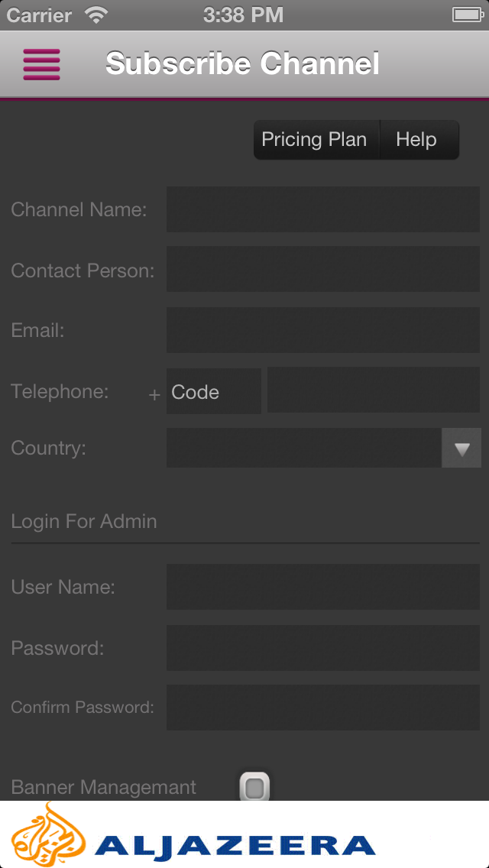Viewport: 489px width, 868px height.
Task: Focus the Email text field
Action: pyautogui.click(x=323, y=330)
